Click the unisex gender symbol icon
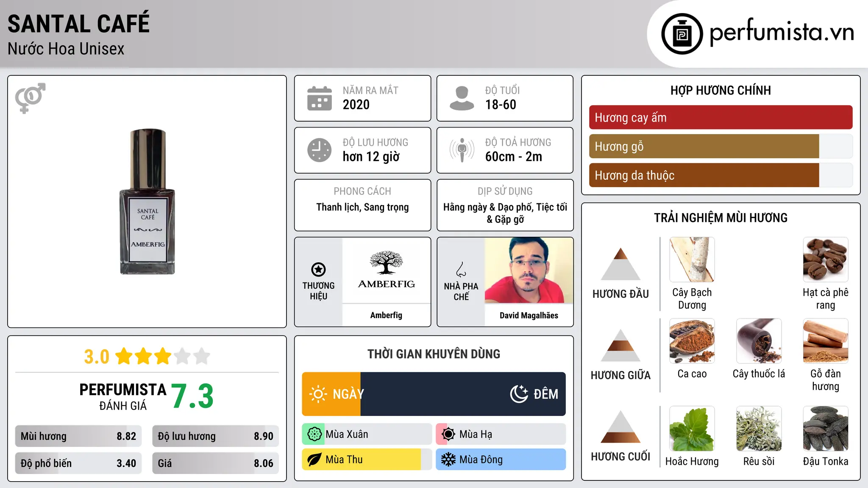Screen dimensions: 868x488 tap(30, 98)
